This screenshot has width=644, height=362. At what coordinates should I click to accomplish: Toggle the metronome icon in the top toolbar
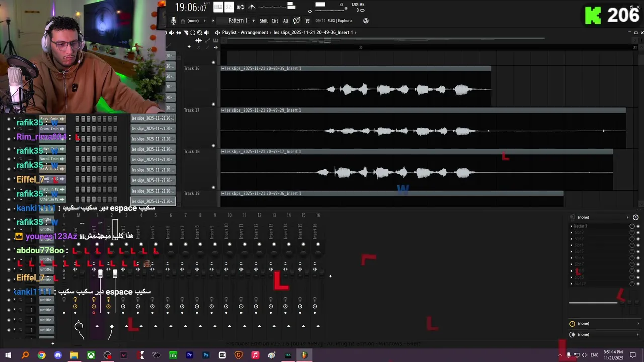point(252,7)
